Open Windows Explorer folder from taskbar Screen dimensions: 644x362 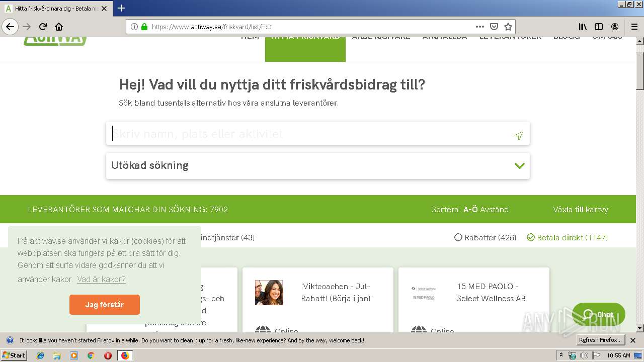pyautogui.click(x=57, y=355)
